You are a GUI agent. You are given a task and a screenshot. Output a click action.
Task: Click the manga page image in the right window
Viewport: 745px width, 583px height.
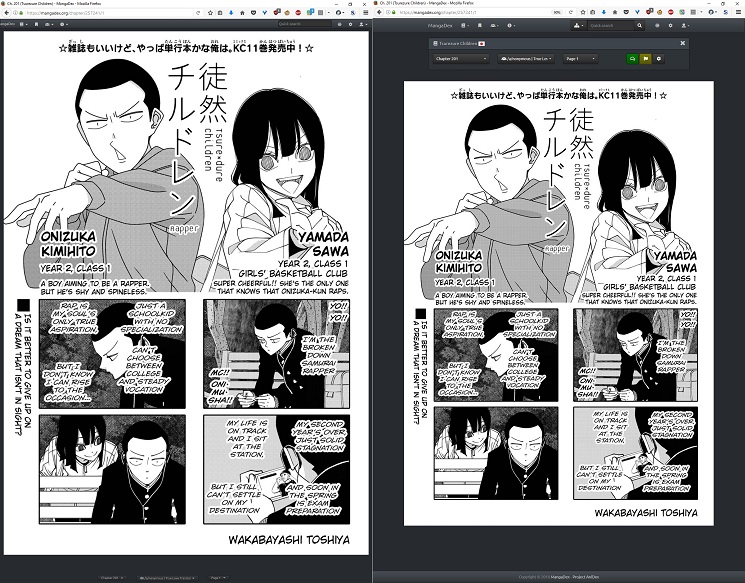[559, 303]
